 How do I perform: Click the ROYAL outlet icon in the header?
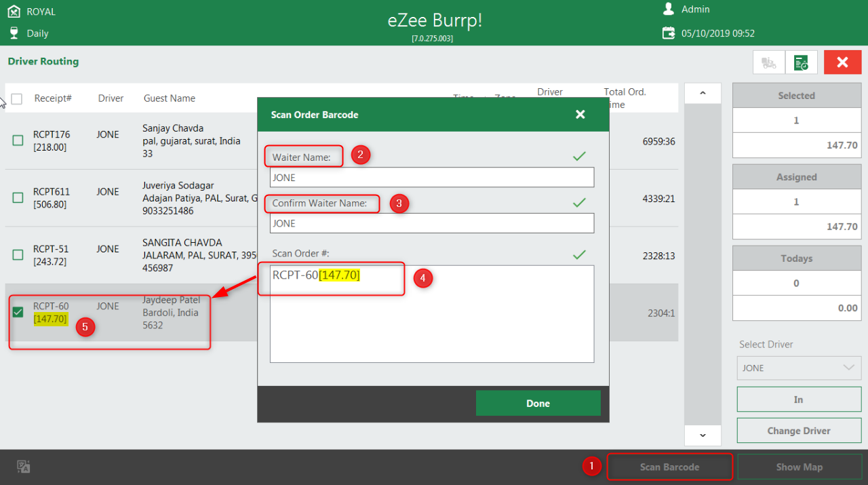point(14,12)
